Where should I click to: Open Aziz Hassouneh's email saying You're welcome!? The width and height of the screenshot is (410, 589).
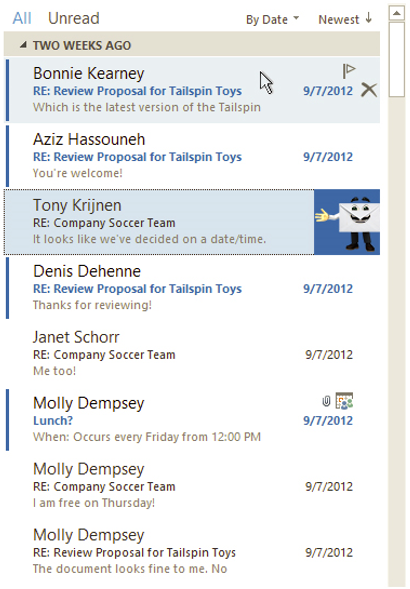tap(193, 156)
